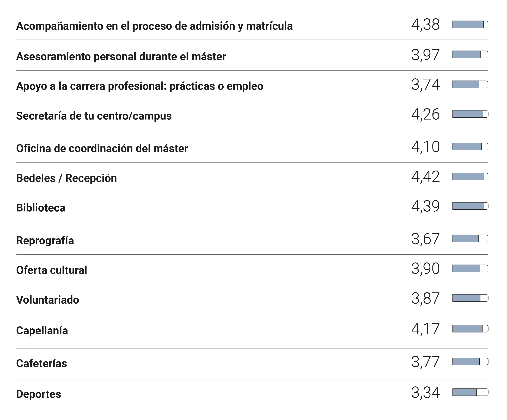This screenshot has width=507, height=420.
Task: Click the Capellanía score 4,17
Action: pos(425,329)
